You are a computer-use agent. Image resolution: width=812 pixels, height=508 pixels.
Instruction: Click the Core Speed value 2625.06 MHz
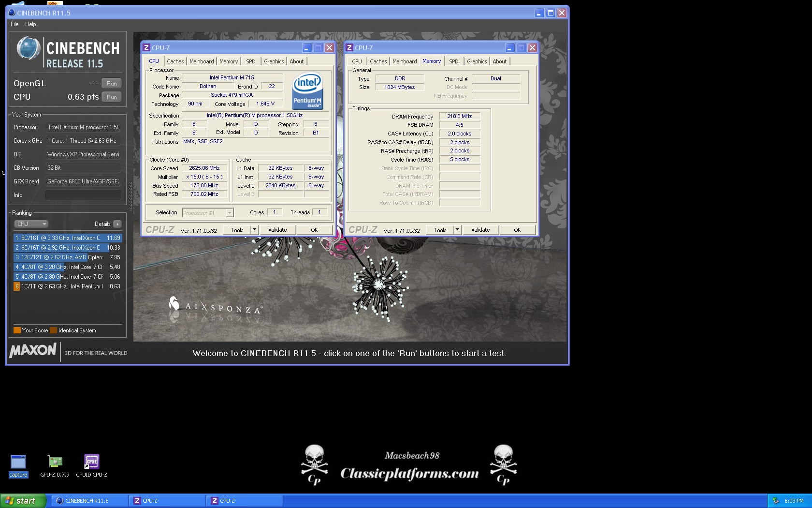[x=204, y=168]
